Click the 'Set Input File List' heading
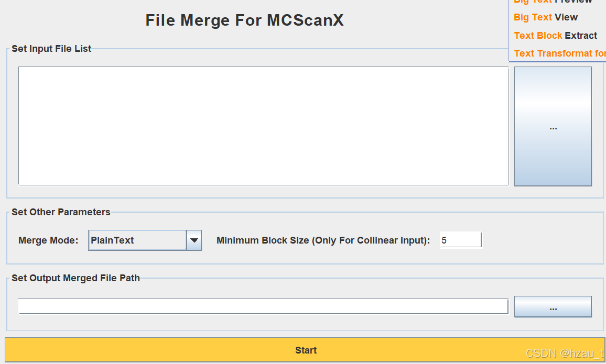This screenshot has height=364, width=606. 51,49
